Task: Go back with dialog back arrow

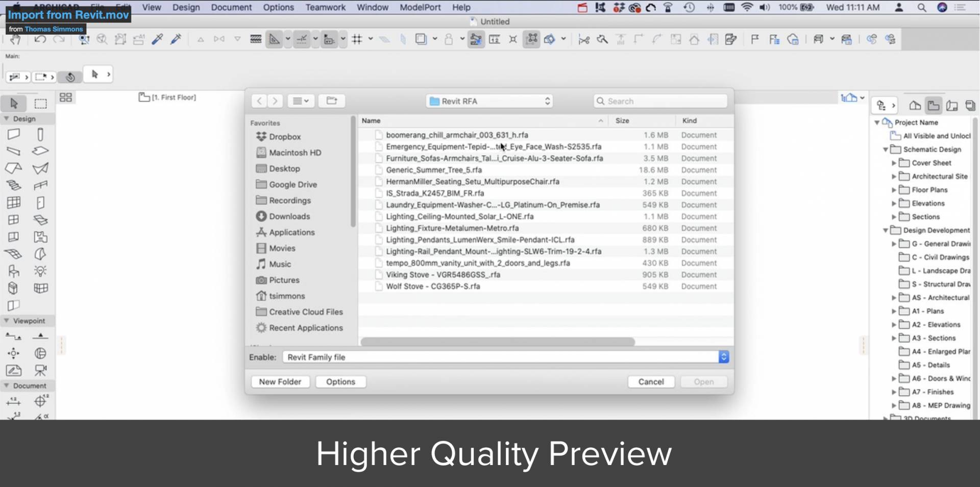Action: point(259,101)
